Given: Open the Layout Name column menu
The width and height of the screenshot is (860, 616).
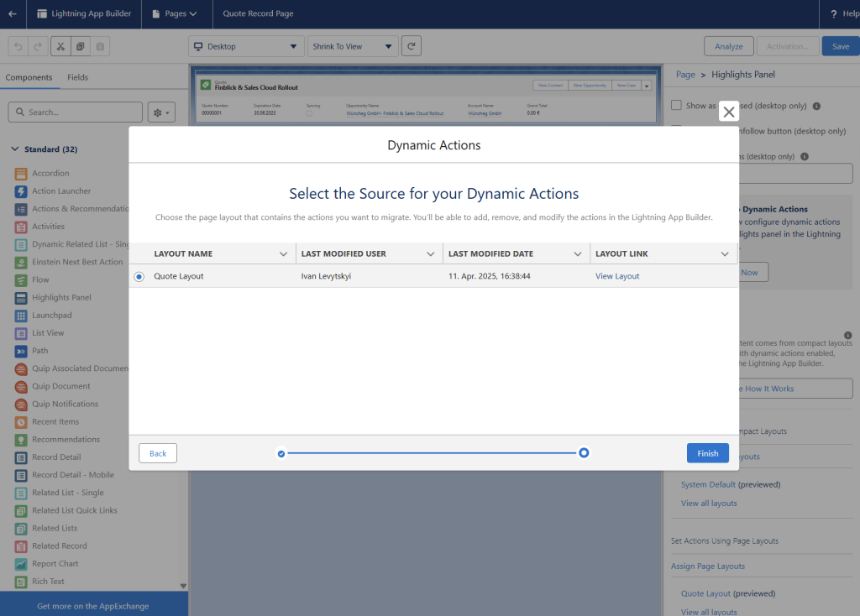Looking at the screenshot, I should 283,253.
